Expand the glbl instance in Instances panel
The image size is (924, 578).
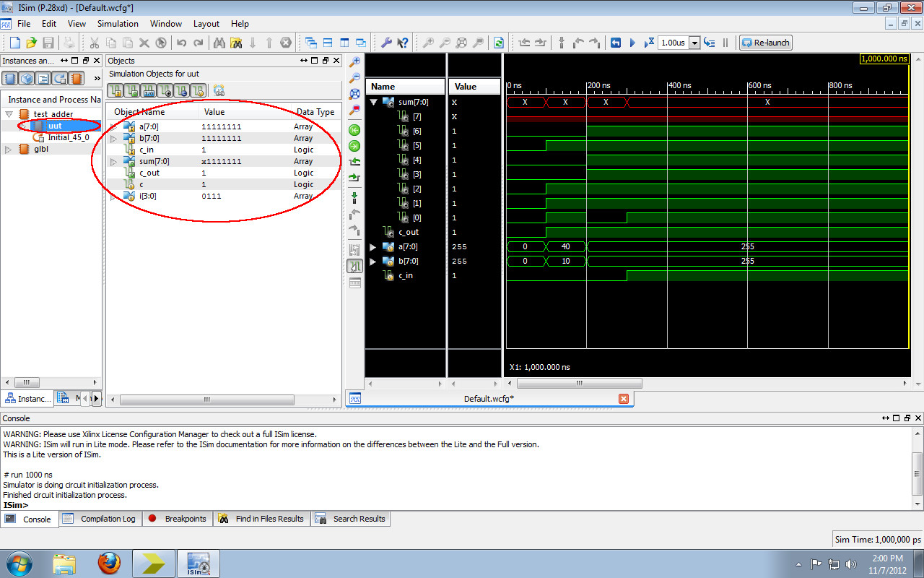point(7,149)
